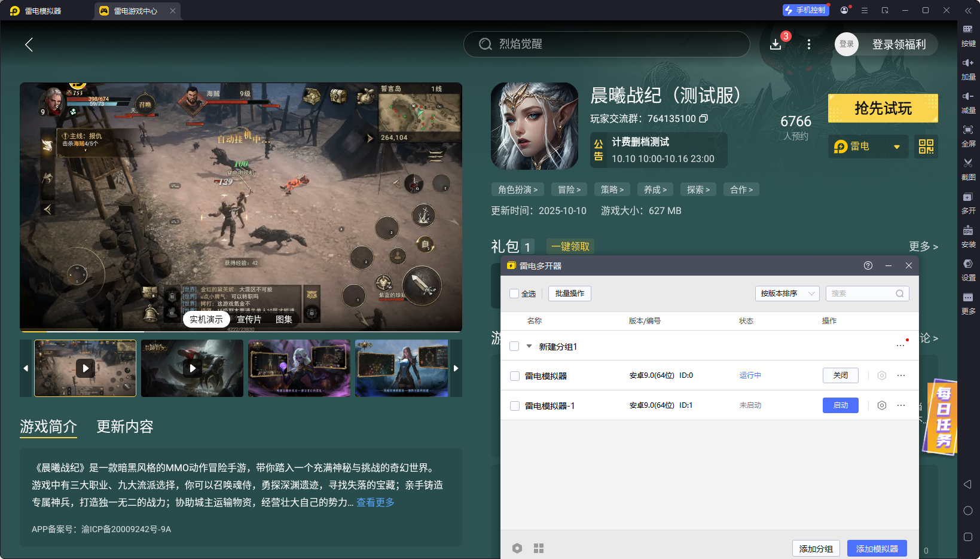Check the 雷电模拟器 row checkbox

point(514,376)
